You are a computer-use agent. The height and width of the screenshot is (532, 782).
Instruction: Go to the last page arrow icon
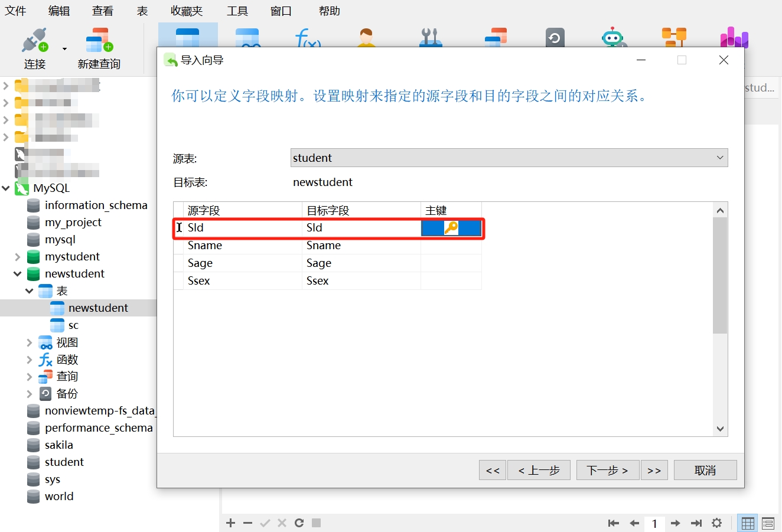click(x=696, y=523)
